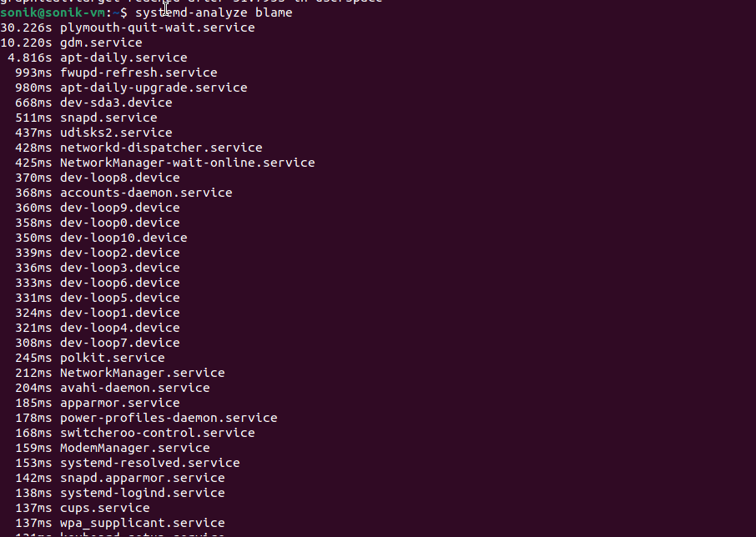Image resolution: width=756 pixels, height=537 pixels.
Task: Click power-profiles-daemon.service in the list
Action: pyautogui.click(x=169, y=418)
